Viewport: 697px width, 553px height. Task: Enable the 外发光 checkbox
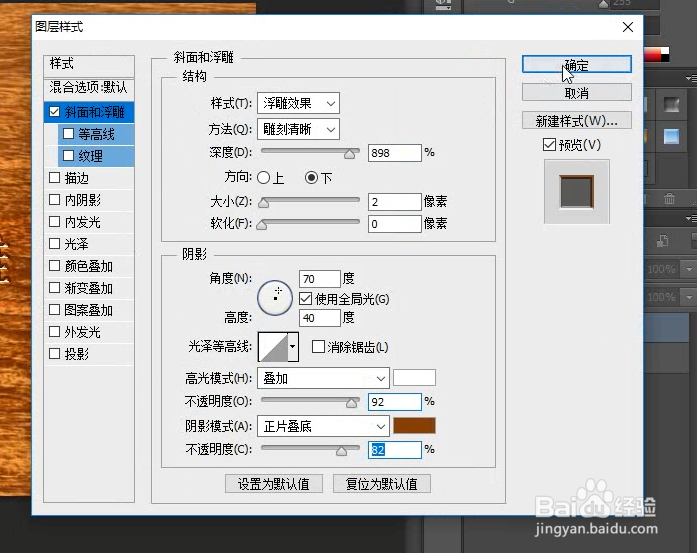pos(54,332)
